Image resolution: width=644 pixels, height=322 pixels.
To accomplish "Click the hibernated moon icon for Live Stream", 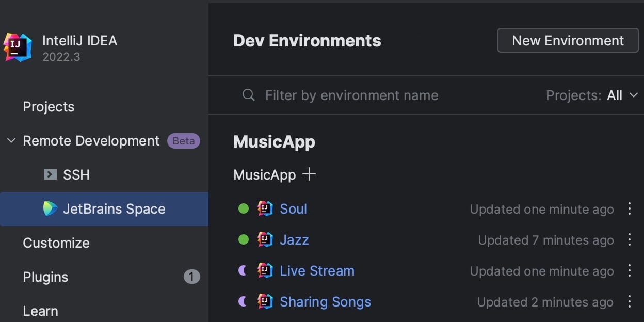I will point(243,270).
